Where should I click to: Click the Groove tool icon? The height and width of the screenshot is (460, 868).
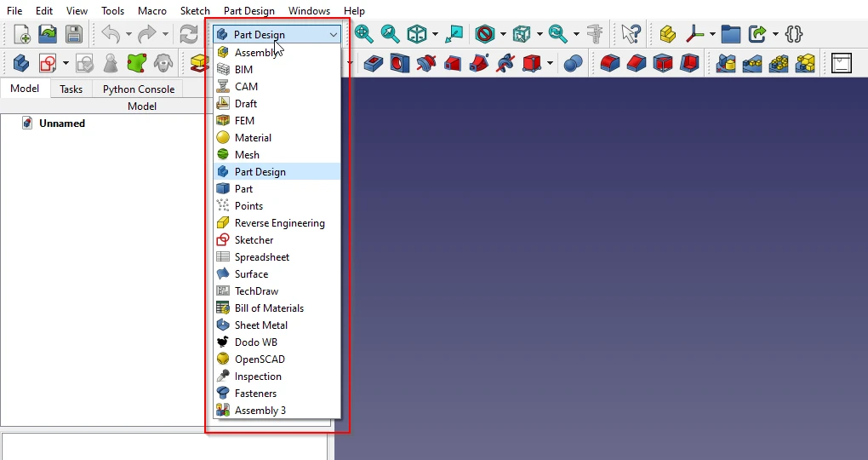425,63
